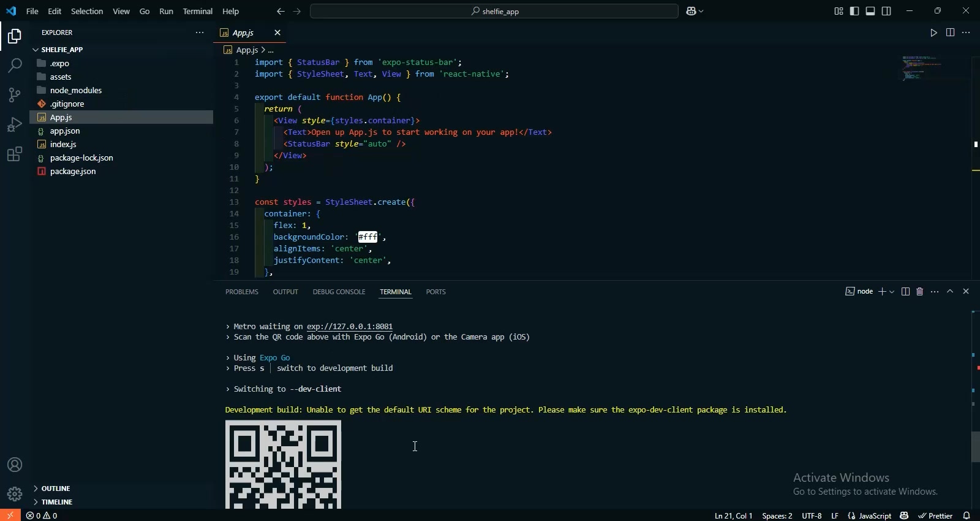Click the Prettier status item
The image size is (980, 521).
pyautogui.click(x=936, y=516)
